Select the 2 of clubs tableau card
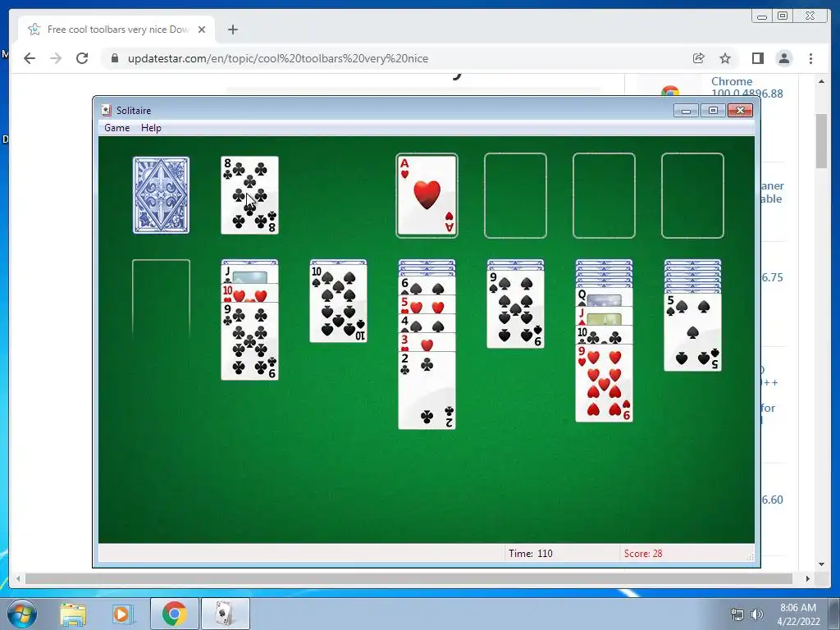The width and height of the screenshot is (840, 630). click(427, 390)
